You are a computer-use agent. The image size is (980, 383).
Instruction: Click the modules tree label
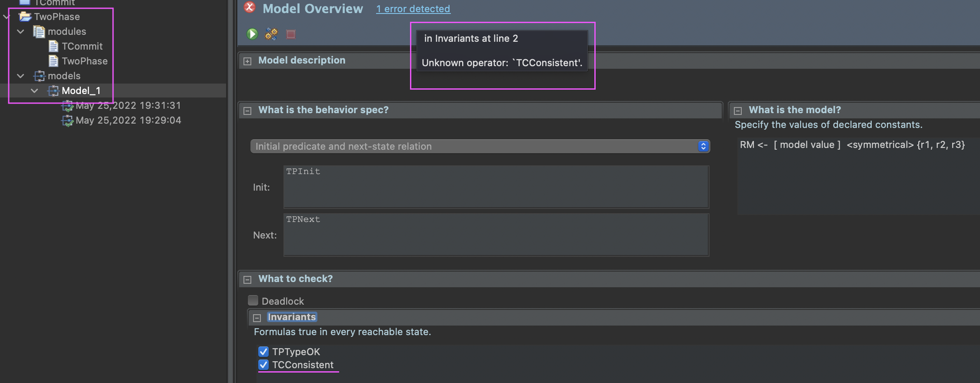67,31
